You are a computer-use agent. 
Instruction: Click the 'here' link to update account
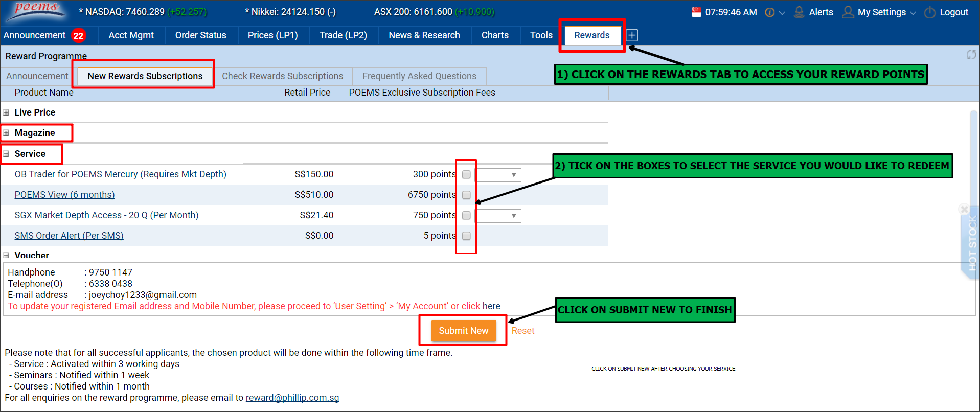pos(491,306)
